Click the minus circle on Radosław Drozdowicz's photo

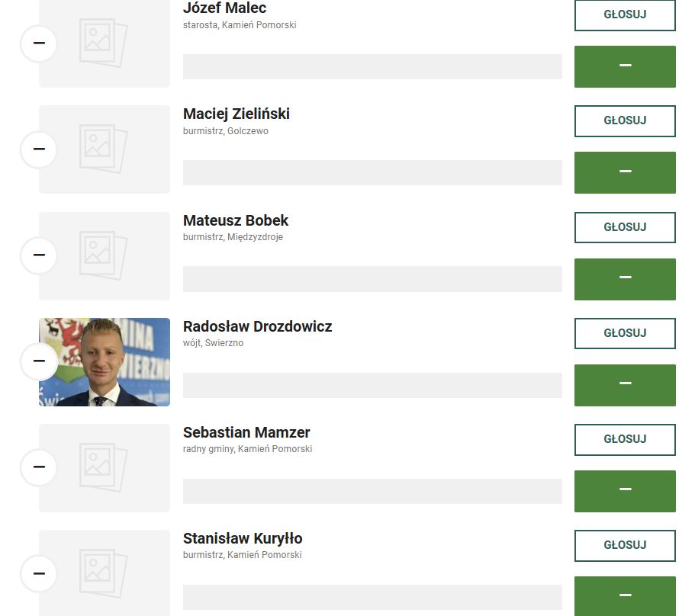[x=39, y=361]
